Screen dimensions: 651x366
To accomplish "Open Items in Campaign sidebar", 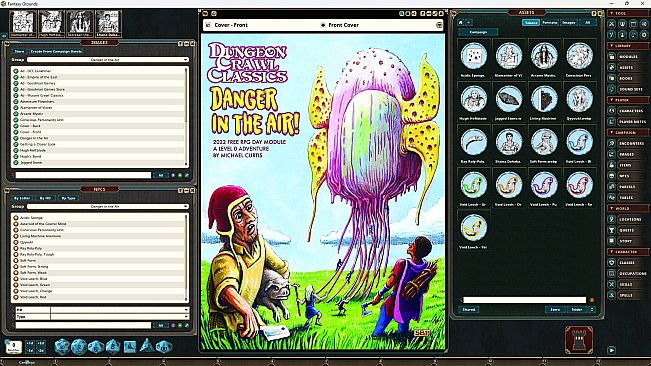I will 628,165.
